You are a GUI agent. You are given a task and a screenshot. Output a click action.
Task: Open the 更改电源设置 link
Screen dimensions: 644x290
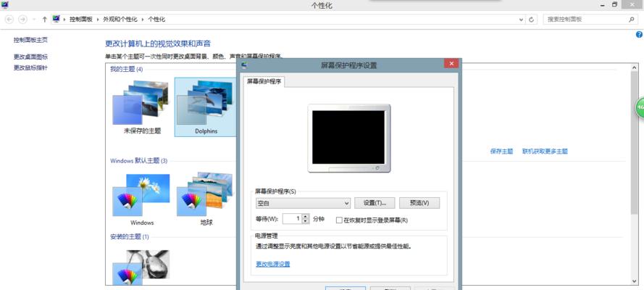[272, 264]
